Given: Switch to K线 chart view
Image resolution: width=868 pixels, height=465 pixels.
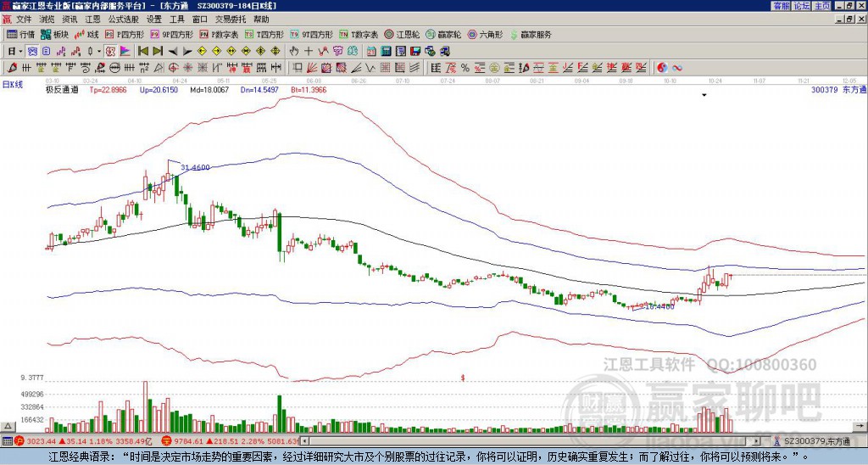Looking at the screenshot, I should coord(86,34).
